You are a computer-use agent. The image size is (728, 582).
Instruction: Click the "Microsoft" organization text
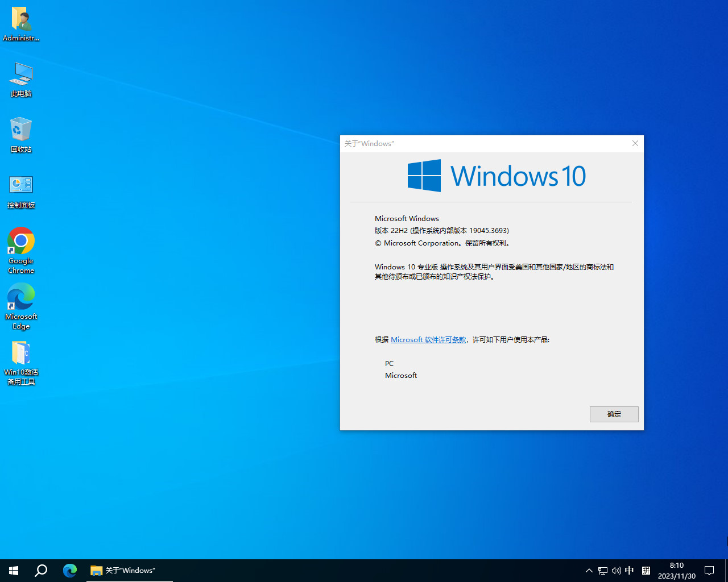(401, 376)
